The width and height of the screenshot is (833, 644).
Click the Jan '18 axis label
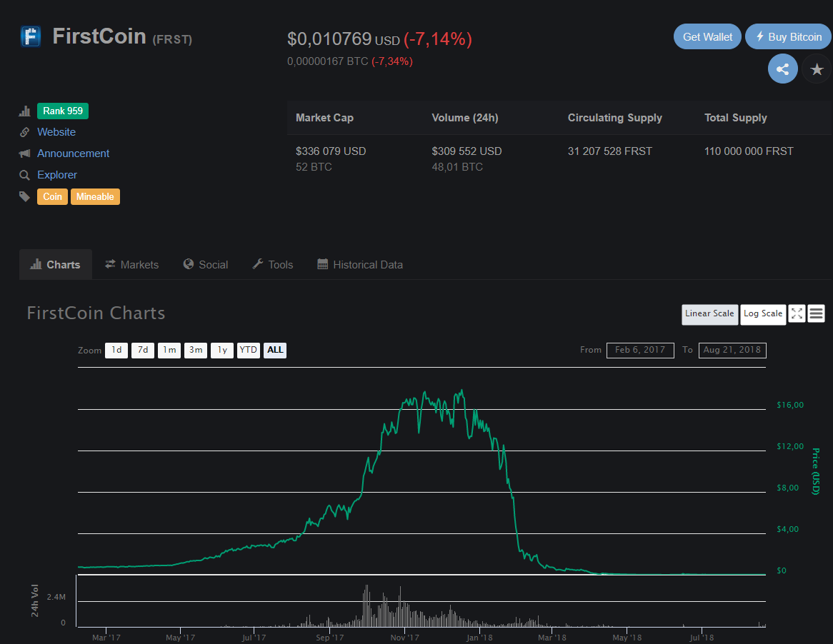(x=479, y=638)
